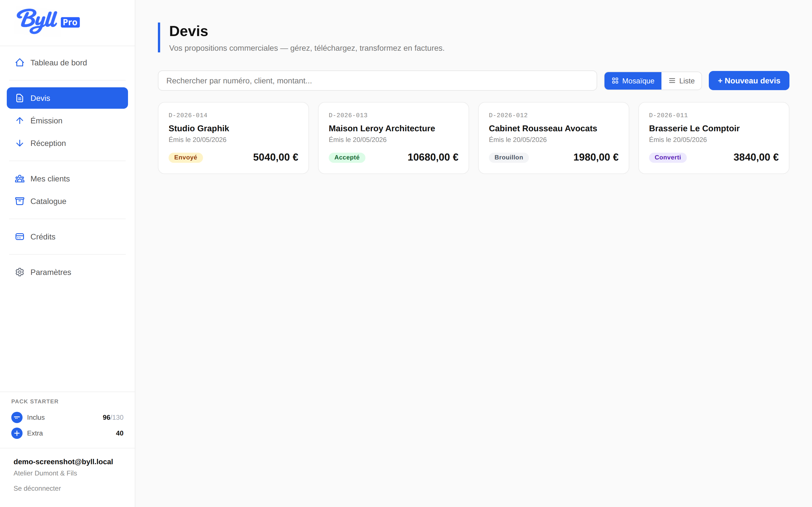
Task: Click the Converti status badge
Action: pyautogui.click(x=668, y=158)
